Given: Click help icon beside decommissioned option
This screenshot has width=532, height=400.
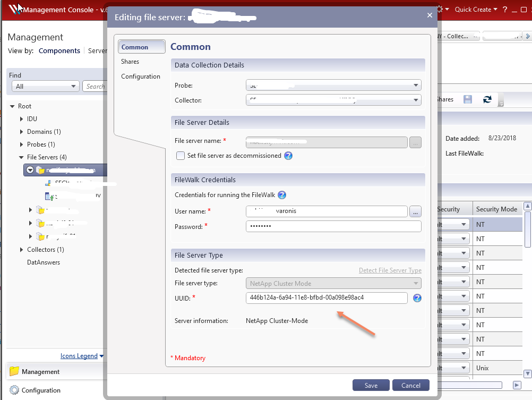Looking at the screenshot, I should click(x=288, y=156).
